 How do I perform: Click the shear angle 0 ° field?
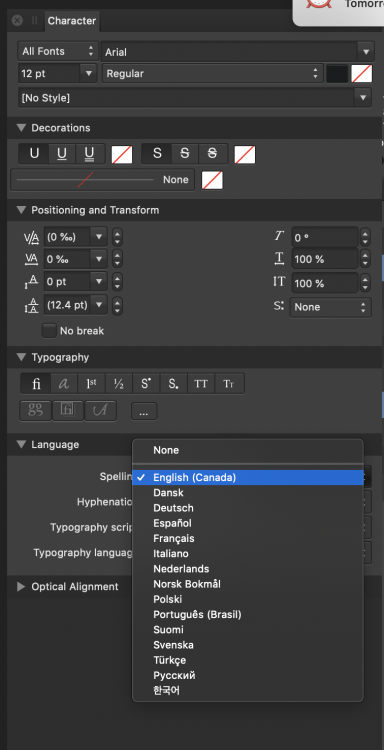(x=325, y=238)
